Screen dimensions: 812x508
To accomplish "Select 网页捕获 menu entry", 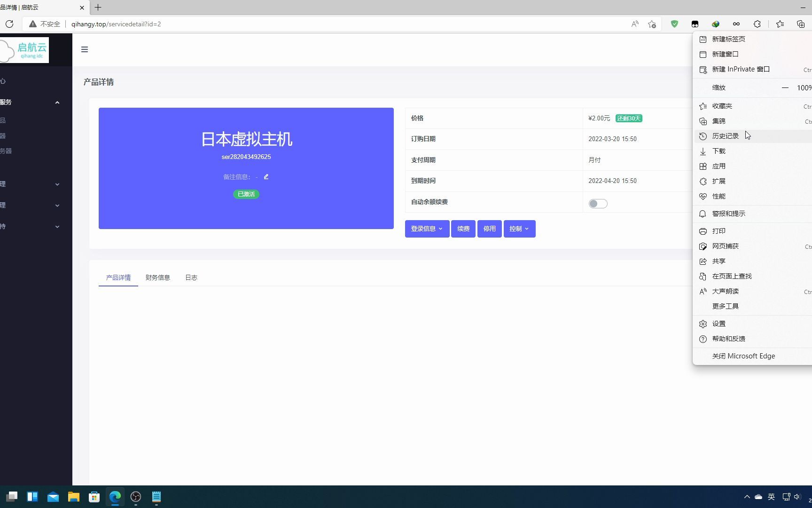I will (753, 246).
